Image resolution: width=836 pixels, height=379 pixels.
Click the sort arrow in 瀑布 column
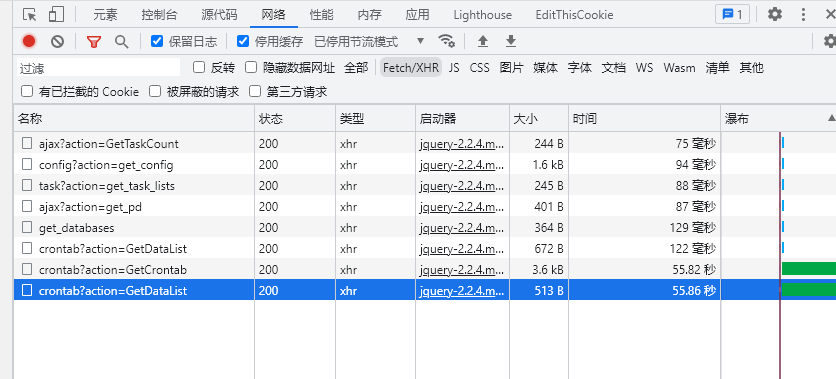click(x=831, y=118)
